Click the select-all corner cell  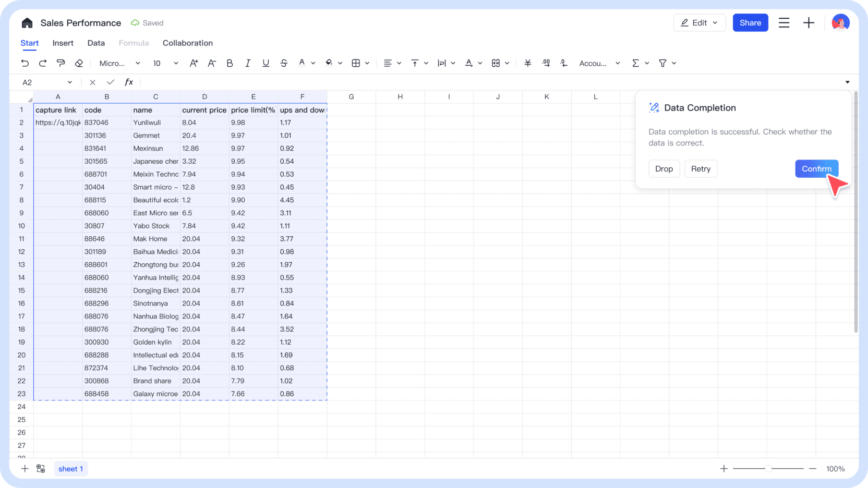(x=21, y=97)
